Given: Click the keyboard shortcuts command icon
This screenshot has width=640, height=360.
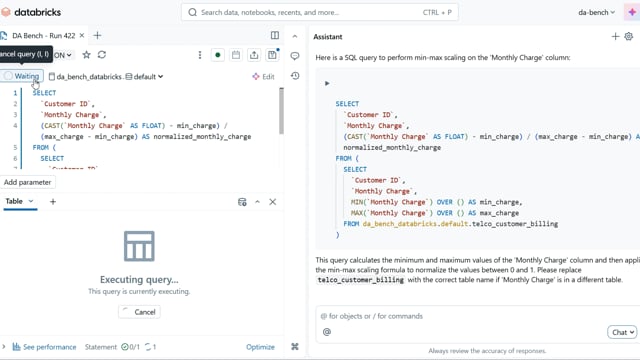Looking at the screenshot, I should 295,347.
